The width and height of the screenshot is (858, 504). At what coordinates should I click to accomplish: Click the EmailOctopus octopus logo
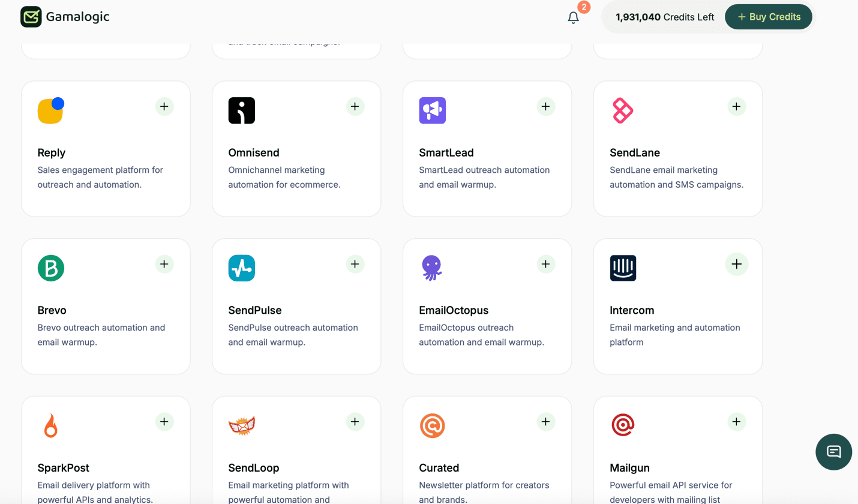click(x=431, y=268)
